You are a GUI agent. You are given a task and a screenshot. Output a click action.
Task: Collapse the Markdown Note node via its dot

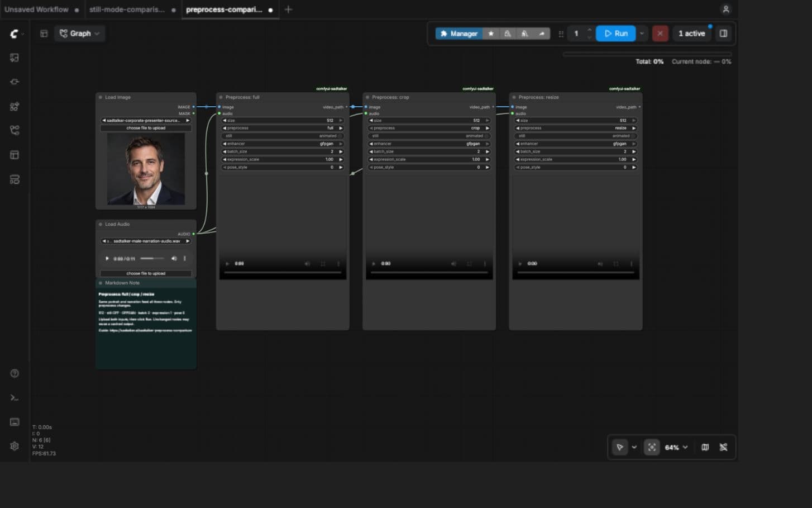[x=101, y=283]
